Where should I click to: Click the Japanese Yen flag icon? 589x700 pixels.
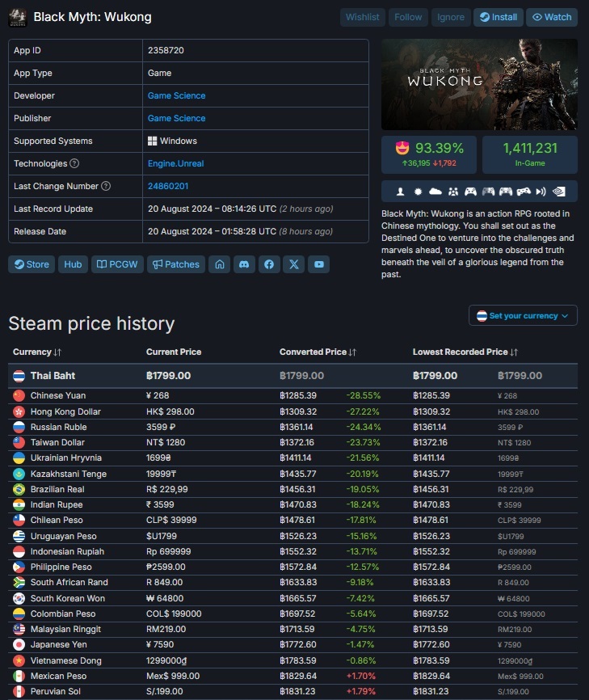[x=19, y=645]
